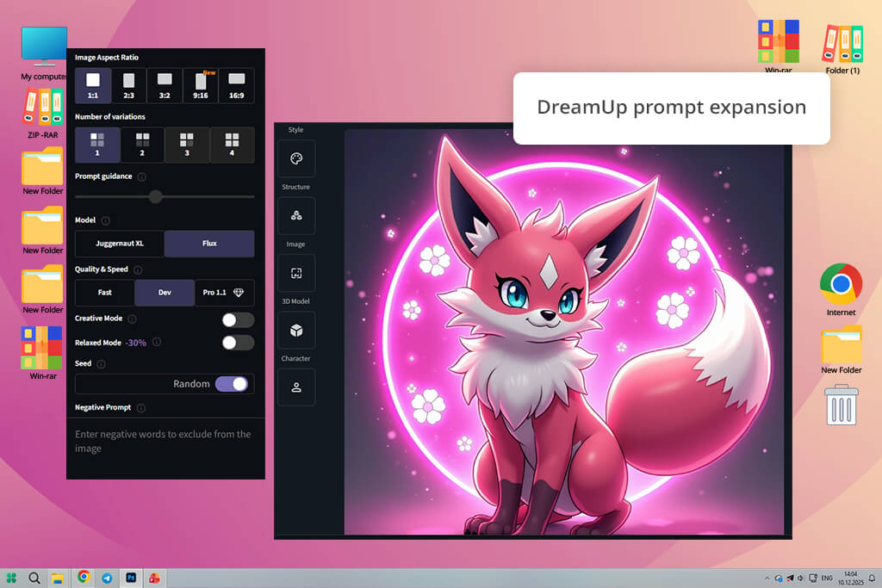Choose 1 variation
The width and height of the screenshot is (882, 588).
[97, 145]
